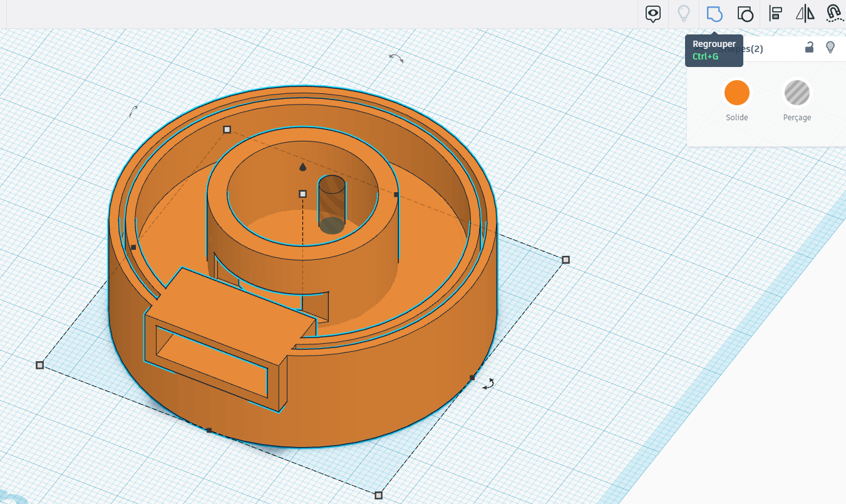The height and width of the screenshot is (504, 846).
Task: Open the Align tool
Action: tap(775, 13)
